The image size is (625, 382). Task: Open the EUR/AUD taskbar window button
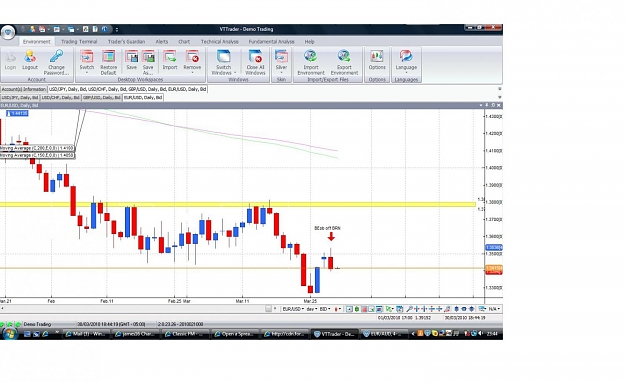pos(384,334)
